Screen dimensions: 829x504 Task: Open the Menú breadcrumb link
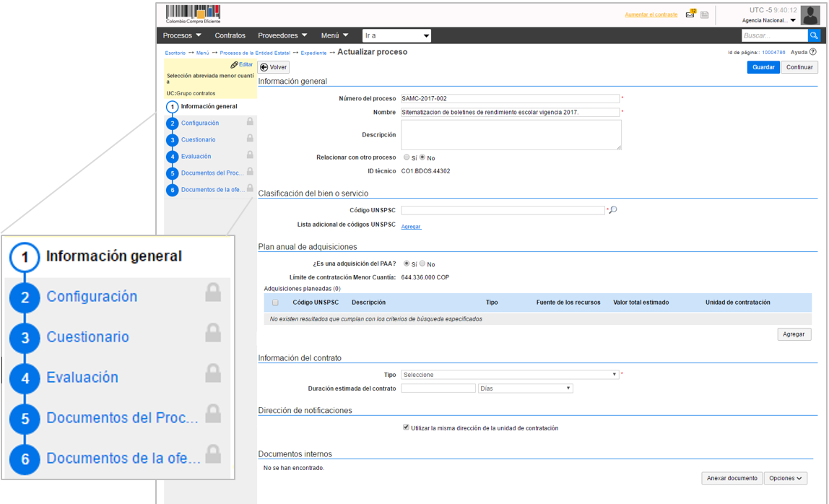[x=202, y=53]
